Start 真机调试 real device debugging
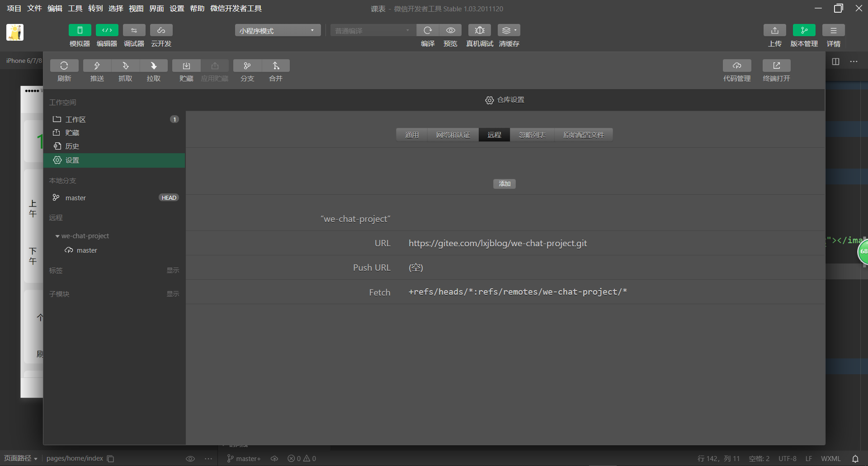The width and height of the screenshot is (868, 466). click(x=480, y=30)
